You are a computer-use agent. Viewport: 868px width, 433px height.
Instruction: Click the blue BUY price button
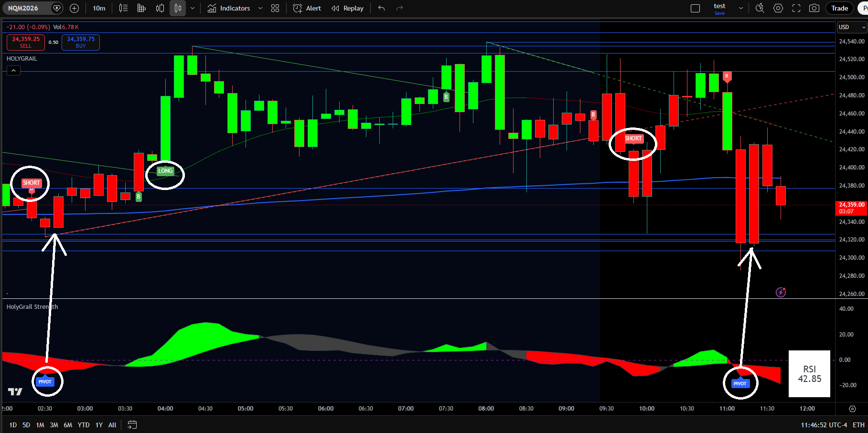(x=81, y=42)
